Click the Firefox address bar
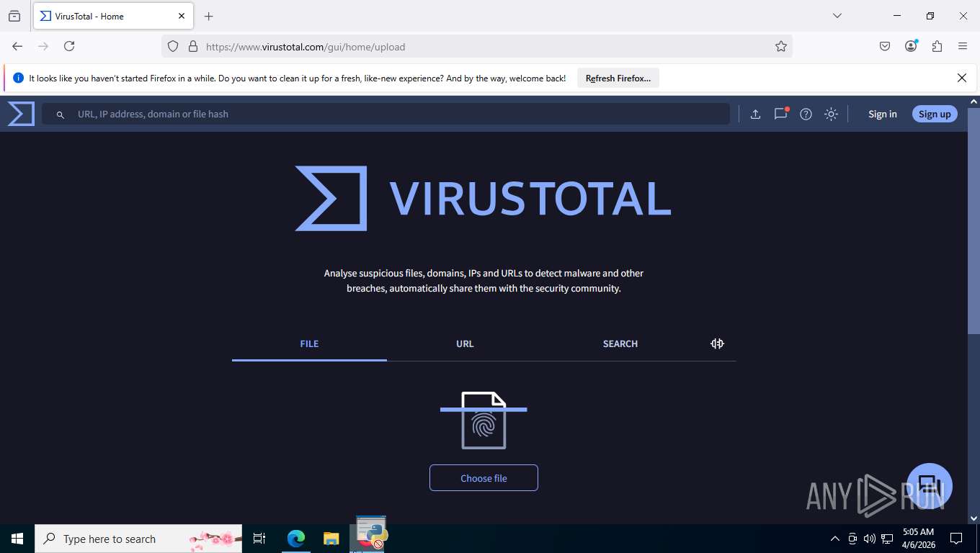 coord(477,46)
